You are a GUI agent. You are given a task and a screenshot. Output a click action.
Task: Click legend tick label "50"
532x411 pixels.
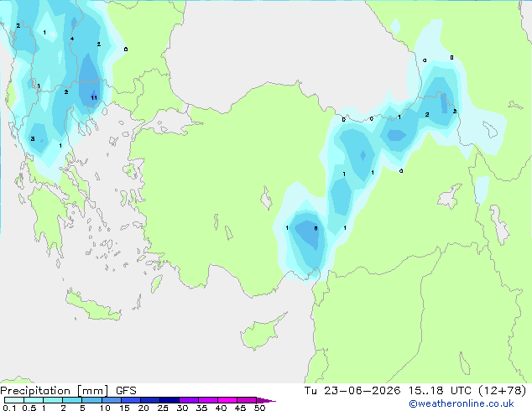[259, 408]
